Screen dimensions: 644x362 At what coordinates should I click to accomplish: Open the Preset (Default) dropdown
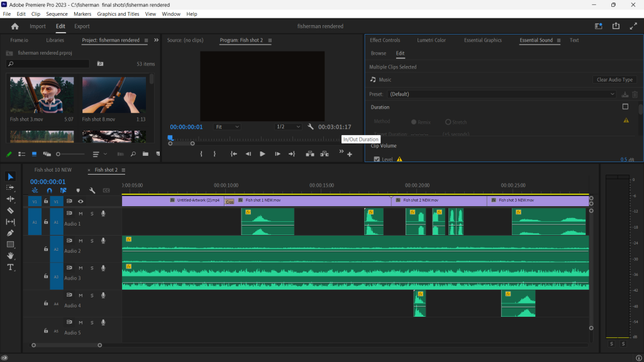click(x=501, y=94)
